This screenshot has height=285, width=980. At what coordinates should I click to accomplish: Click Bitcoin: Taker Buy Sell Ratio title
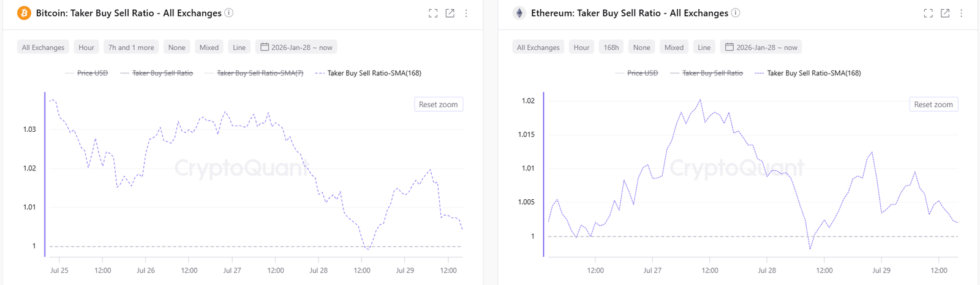[129, 13]
